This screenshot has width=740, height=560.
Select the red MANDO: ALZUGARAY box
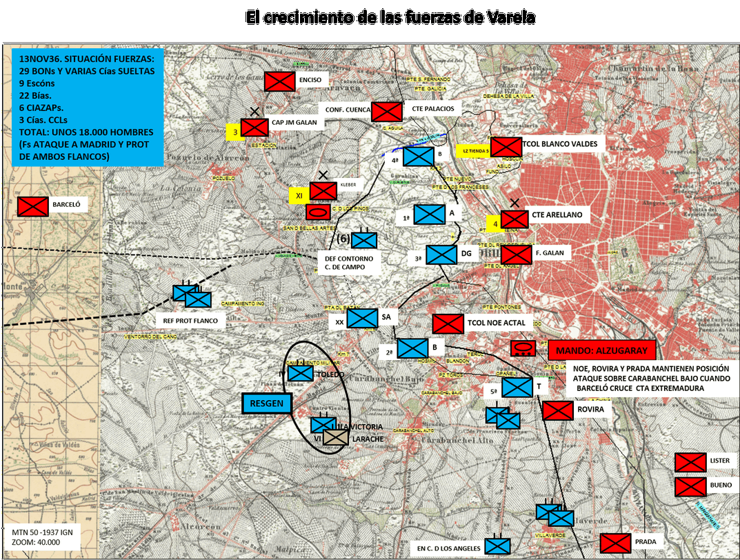click(x=602, y=350)
